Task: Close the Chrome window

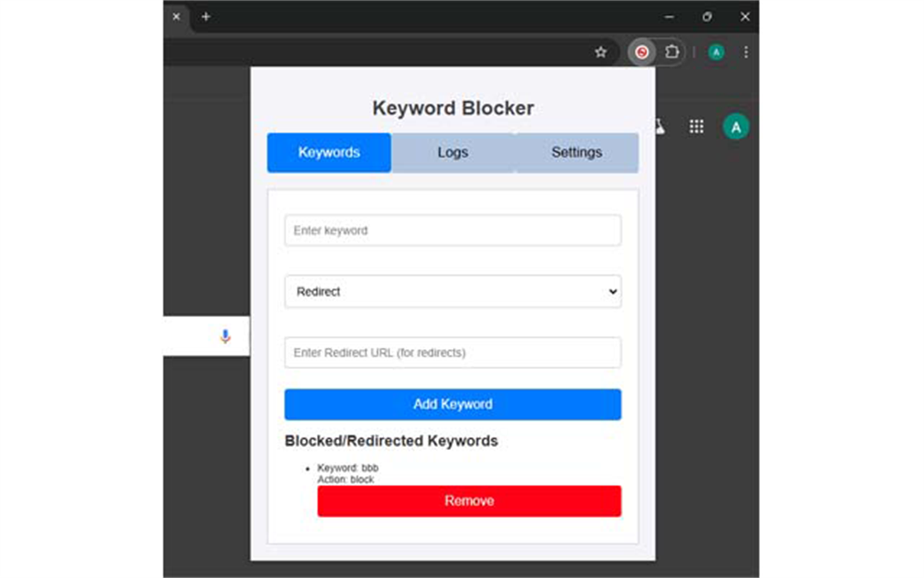Action: (x=745, y=16)
